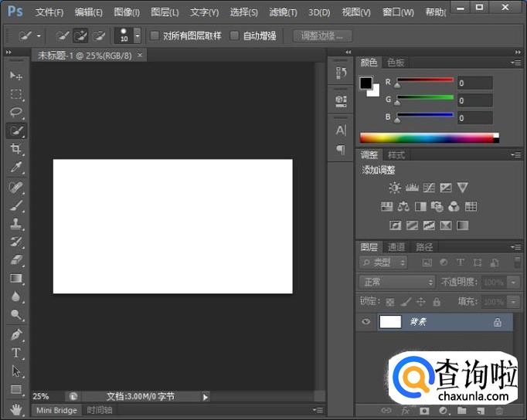The width and height of the screenshot is (527, 420).
Task: Select the Rectangular Marquee tool
Action: click(16, 94)
